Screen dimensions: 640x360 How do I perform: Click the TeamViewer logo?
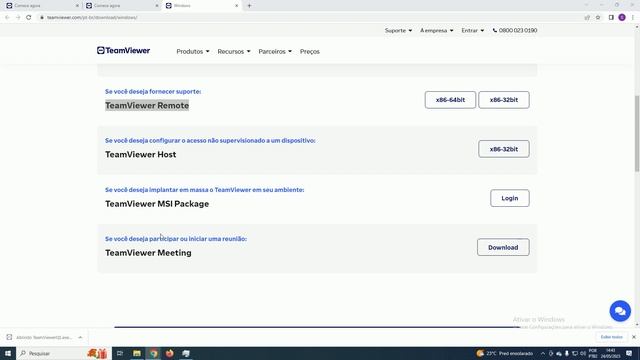click(x=123, y=51)
